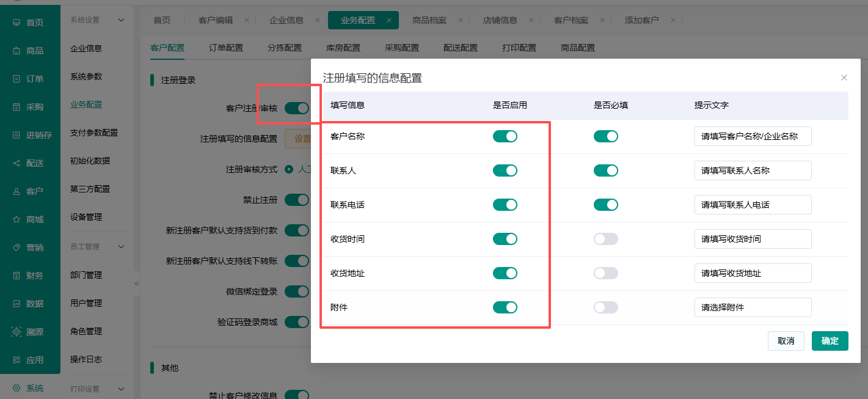Toggle the 微信绑定登录 switch
Viewport: 868px width, 399px height.
point(297,291)
